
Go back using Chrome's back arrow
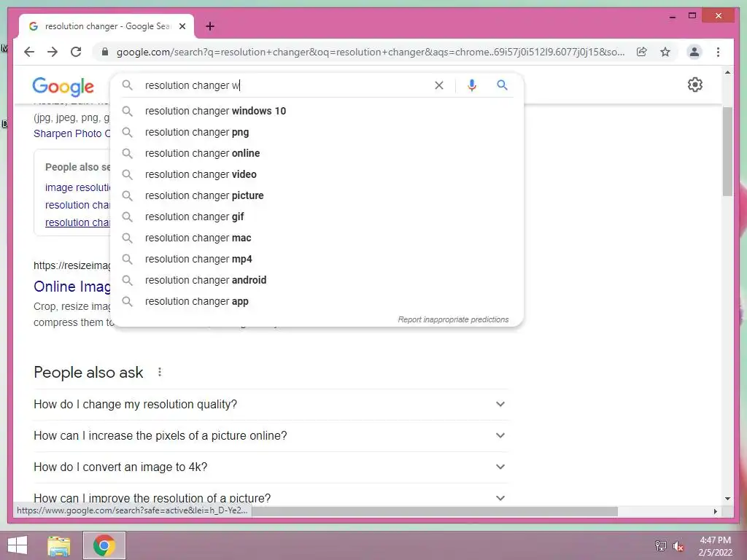click(29, 52)
